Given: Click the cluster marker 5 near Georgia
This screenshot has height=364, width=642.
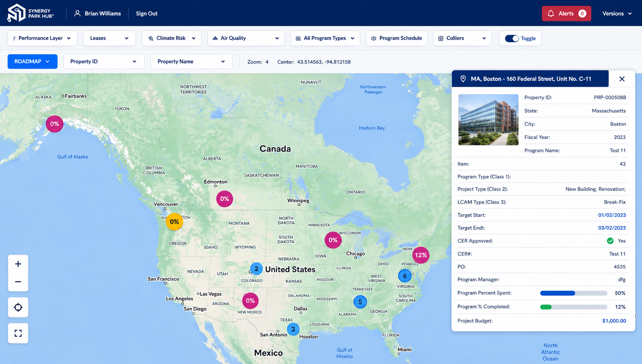Looking at the screenshot, I should click(360, 302).
